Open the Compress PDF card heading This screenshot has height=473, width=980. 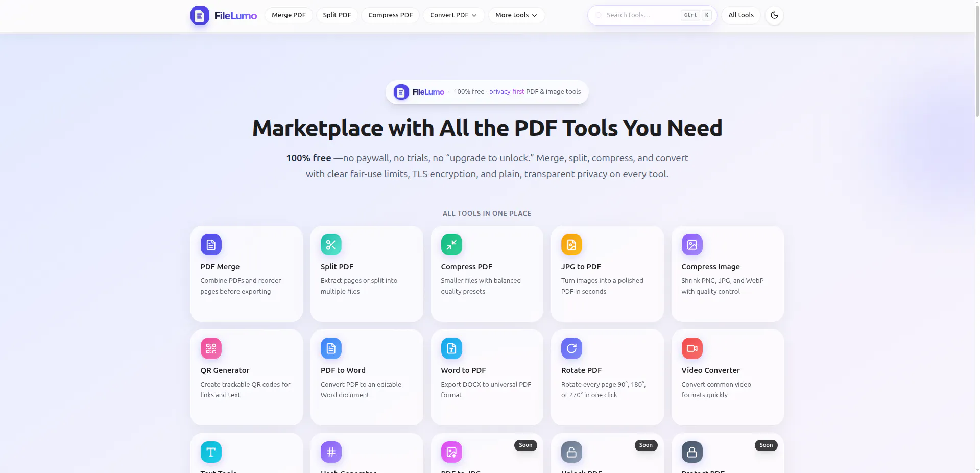(x=467, y=267)
